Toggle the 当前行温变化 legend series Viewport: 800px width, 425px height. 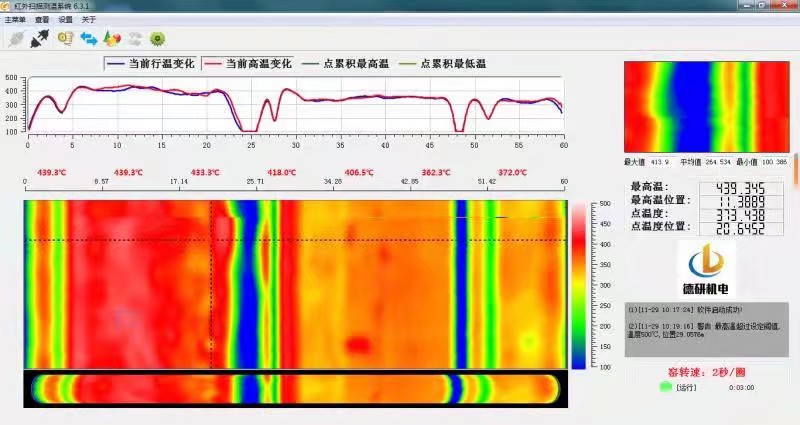pyautogui.click(x=151, y=64)
